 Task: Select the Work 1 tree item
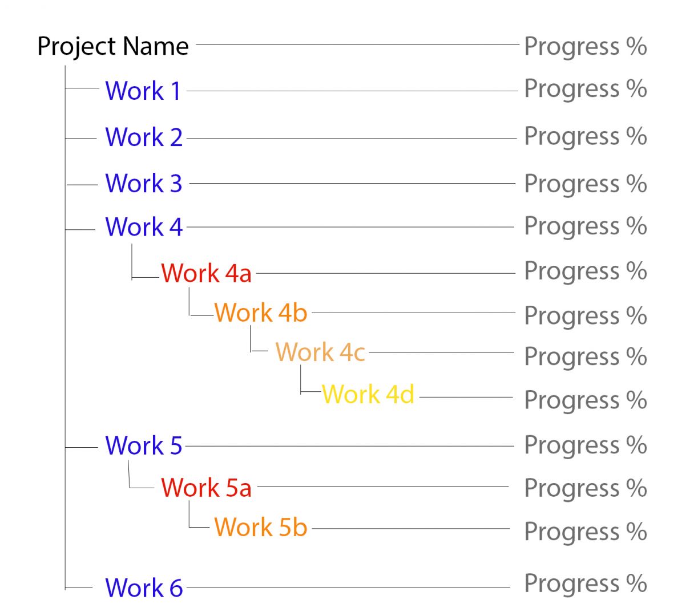(143, 91)
